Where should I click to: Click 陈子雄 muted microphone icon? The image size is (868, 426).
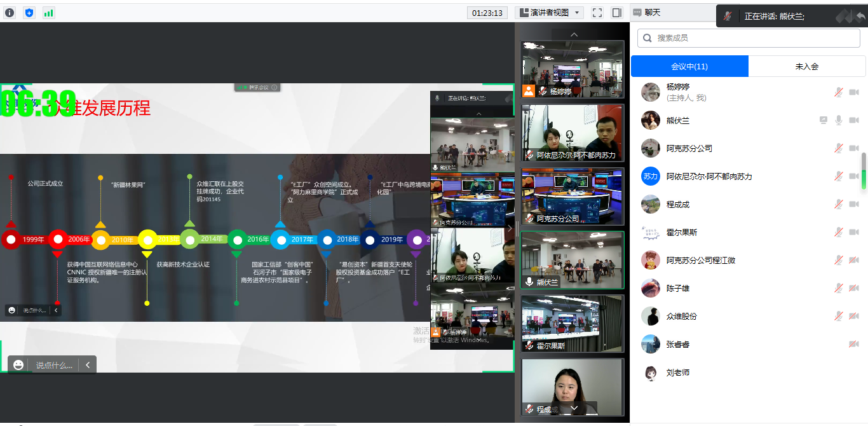pyautogui.click(x=839, y=288)
